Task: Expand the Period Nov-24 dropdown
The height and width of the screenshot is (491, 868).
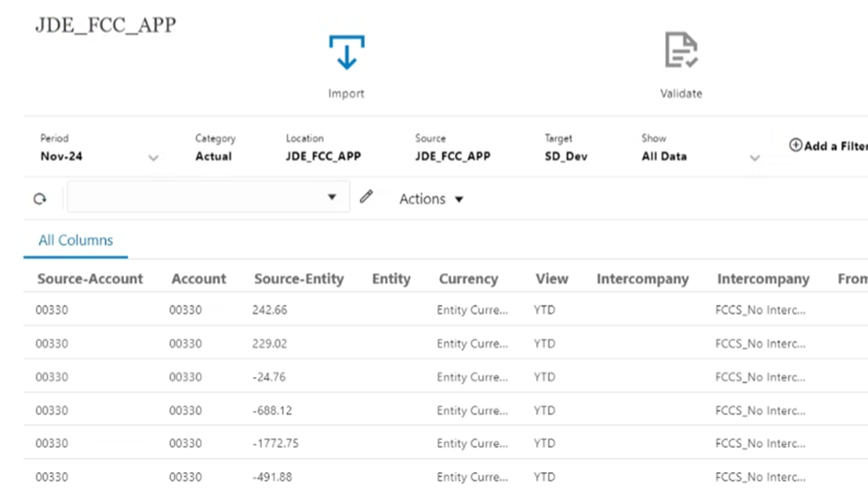Action: [153, 158]
